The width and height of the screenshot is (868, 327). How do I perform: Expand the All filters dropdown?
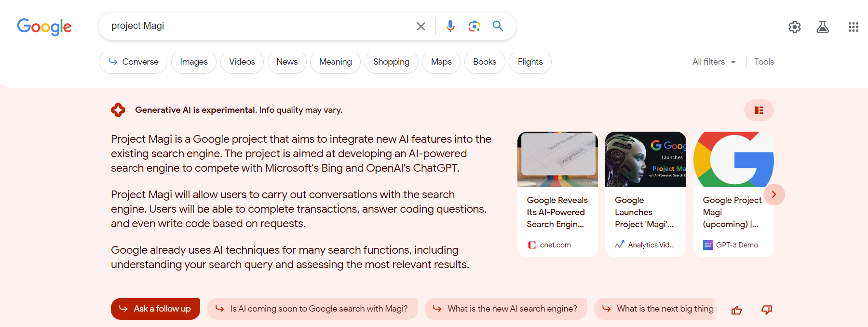pyautogui.click(x=714, y=62)
